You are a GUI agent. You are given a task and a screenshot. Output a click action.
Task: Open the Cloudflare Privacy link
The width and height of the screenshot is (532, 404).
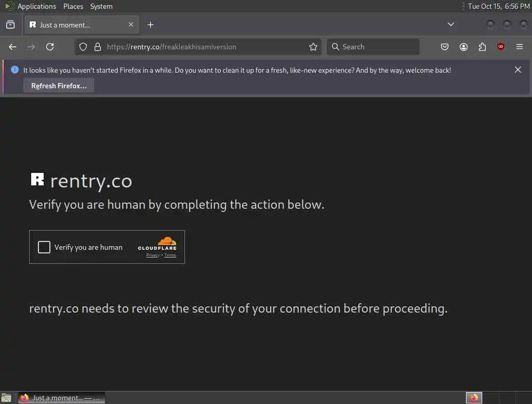[153, 255]
